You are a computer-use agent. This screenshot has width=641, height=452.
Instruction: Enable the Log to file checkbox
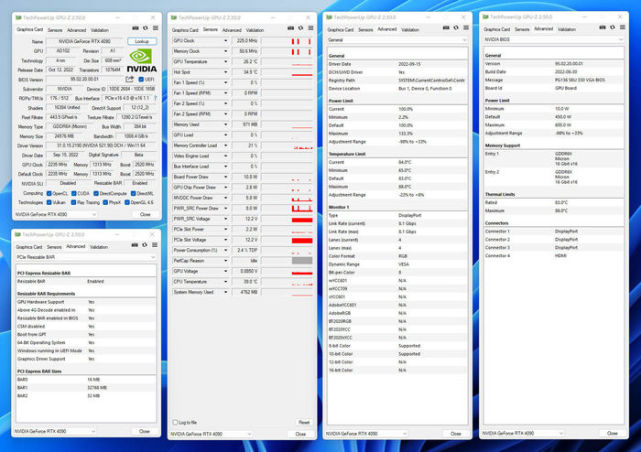tap(175, 422)
